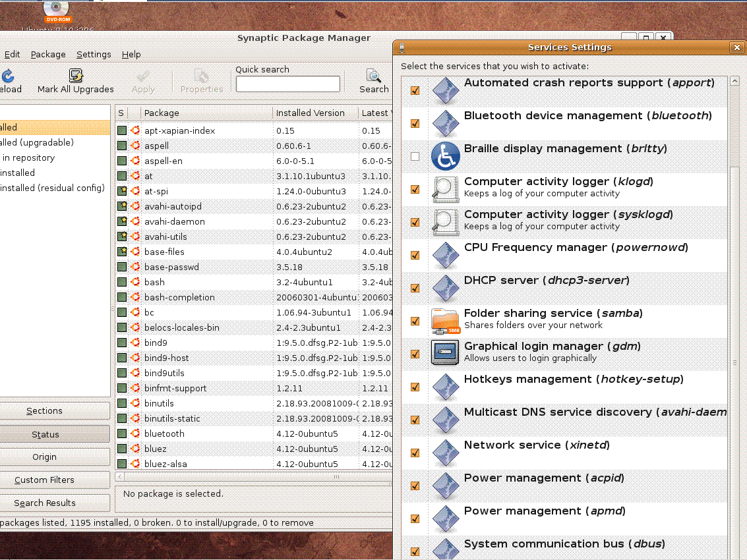Uncheck Bluetooth device management service
747x560 pixels.
pos(415,123)
